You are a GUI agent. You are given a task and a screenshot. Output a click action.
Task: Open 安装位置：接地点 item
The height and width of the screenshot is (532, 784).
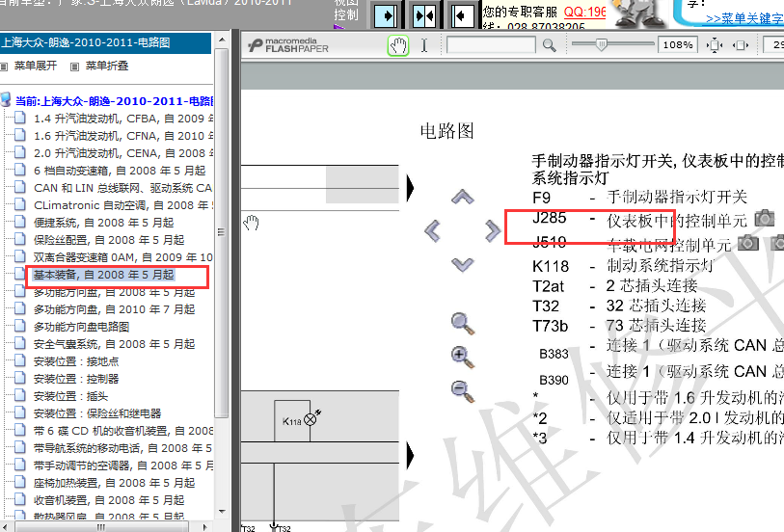tap(76, 361)
